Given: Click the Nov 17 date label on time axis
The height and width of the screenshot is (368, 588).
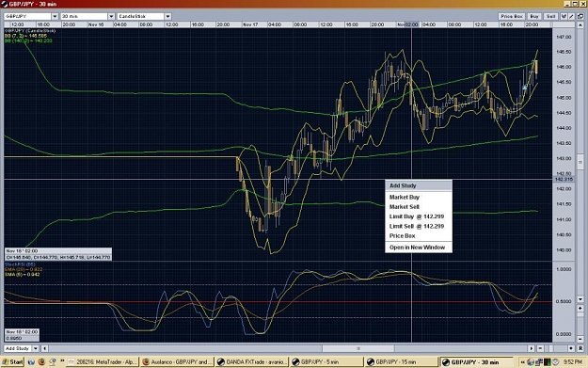Looking at the screenshot, I should tap(250, 24).
